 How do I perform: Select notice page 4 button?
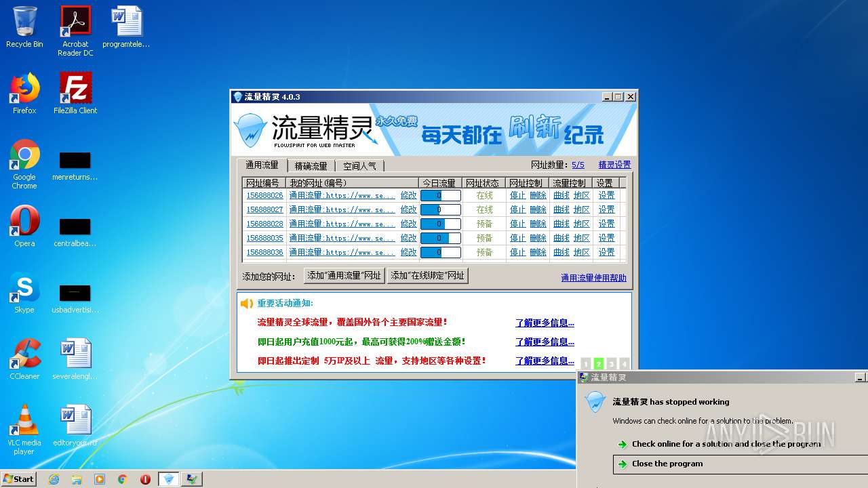pos(625,364)
